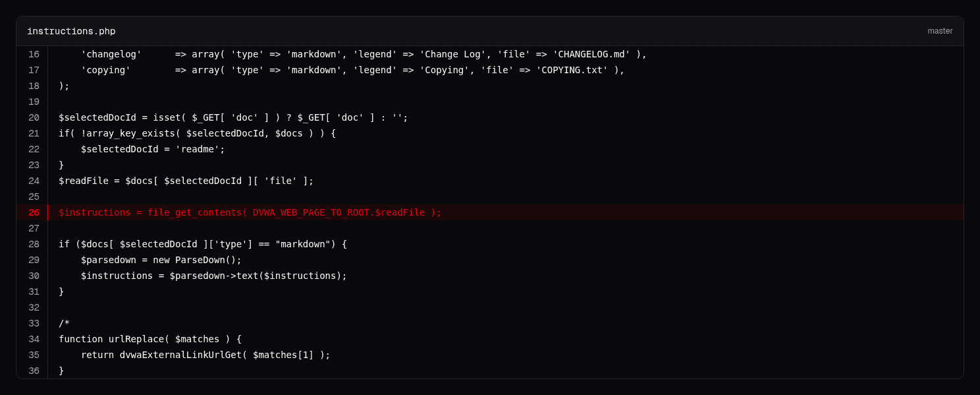Viewport: 980px width, 395px height.
Task: Click 'COPYING.txt' string in line 17
Action: pos(572,70)
